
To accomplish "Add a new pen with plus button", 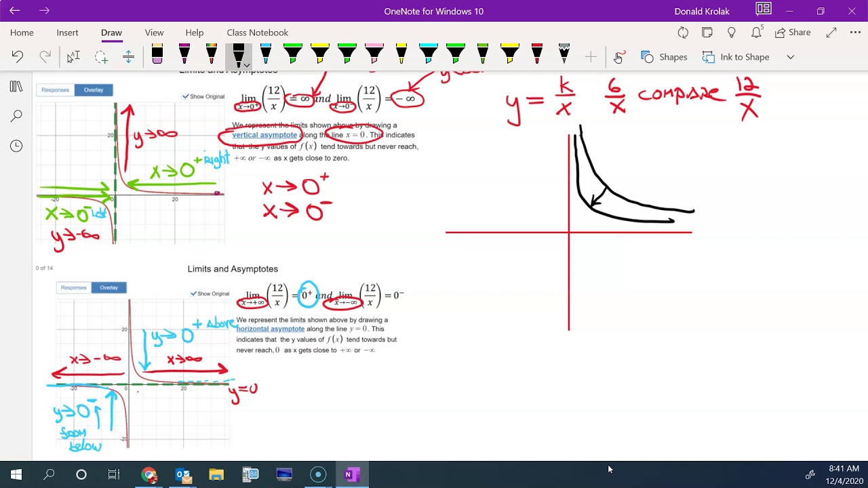I will click(x=591, y=57).
